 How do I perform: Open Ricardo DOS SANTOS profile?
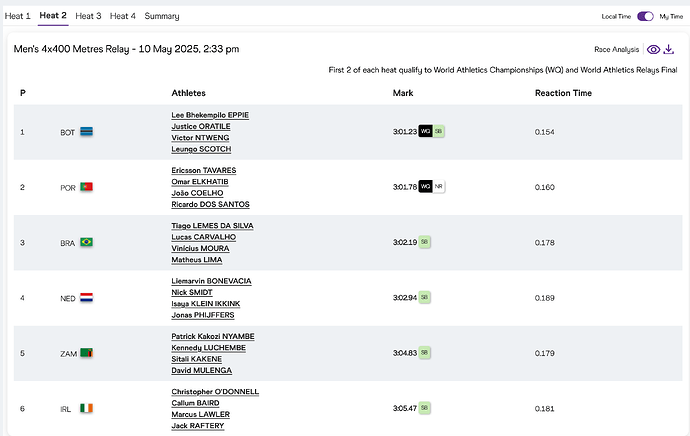tap(210, 205)
